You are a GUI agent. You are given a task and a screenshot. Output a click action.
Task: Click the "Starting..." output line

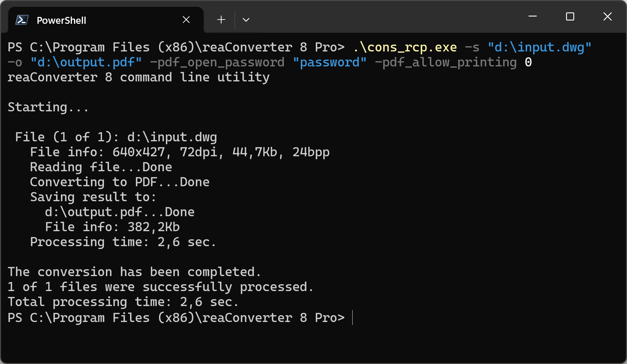(48, 107)
